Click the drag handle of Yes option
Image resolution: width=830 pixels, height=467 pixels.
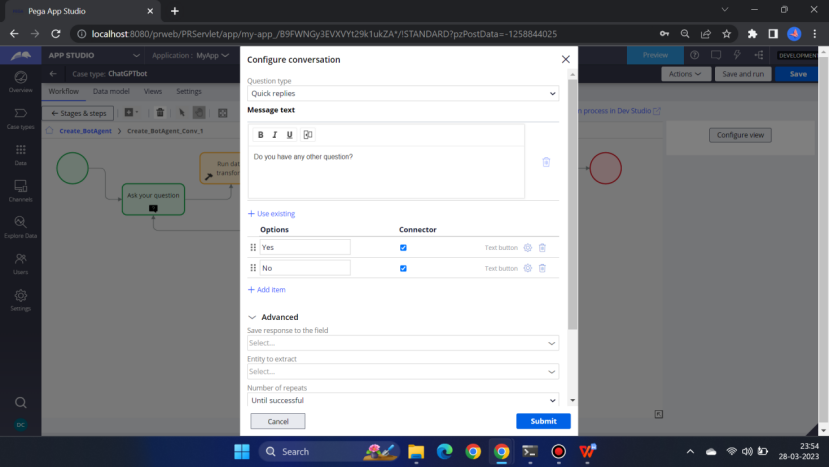[x=253, y=247]
